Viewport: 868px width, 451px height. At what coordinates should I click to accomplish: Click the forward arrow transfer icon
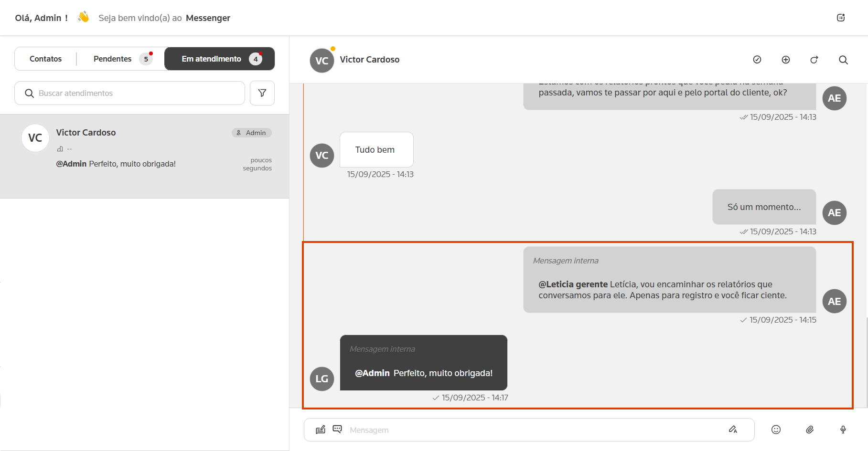[x=814, y=60]
